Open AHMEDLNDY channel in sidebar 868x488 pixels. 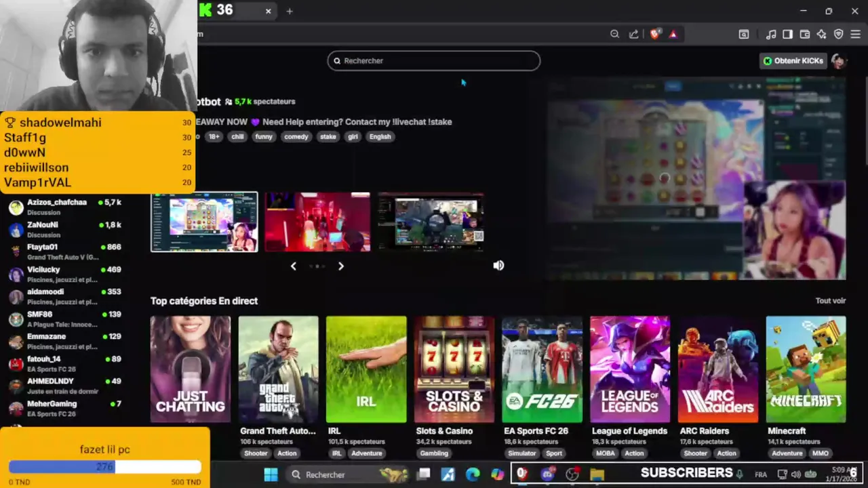(x=64, y=386)
